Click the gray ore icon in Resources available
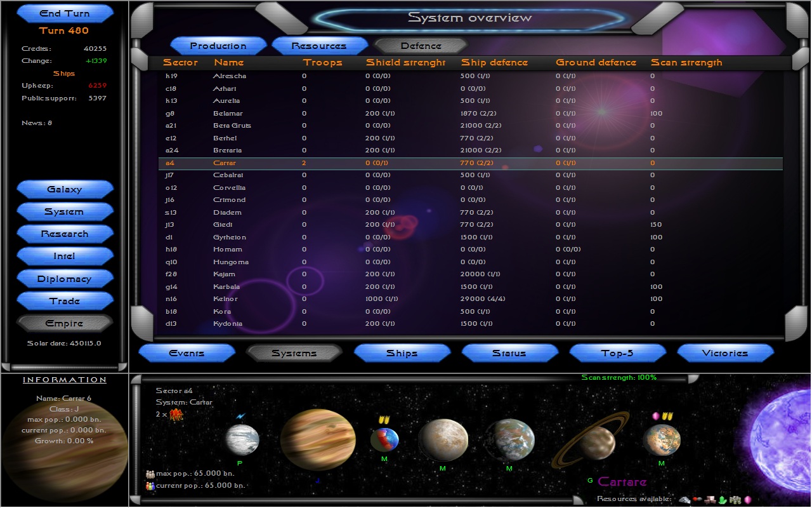The image size is (812, 508). click(x=684, y=500)
